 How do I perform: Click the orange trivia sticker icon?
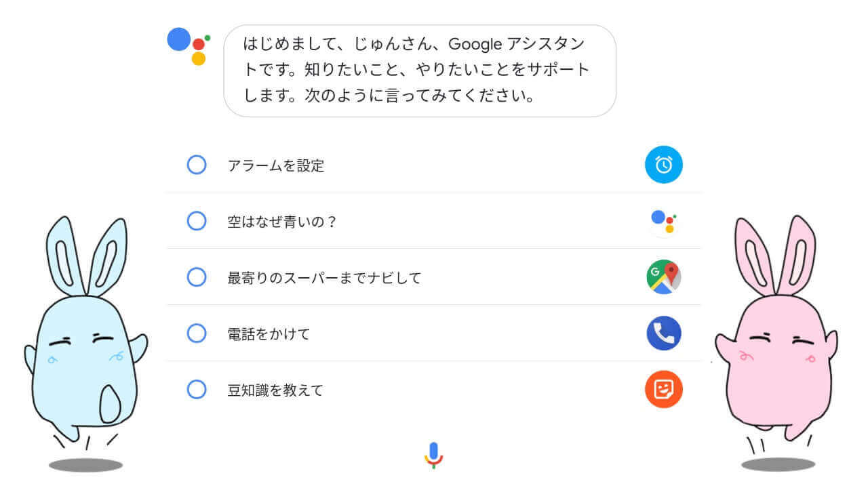tap(663, 390)
